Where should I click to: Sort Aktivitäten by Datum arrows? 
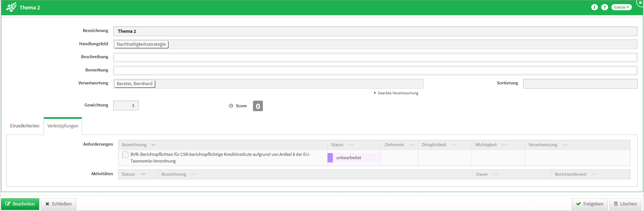pyautogui.click(x=142, y=174)
